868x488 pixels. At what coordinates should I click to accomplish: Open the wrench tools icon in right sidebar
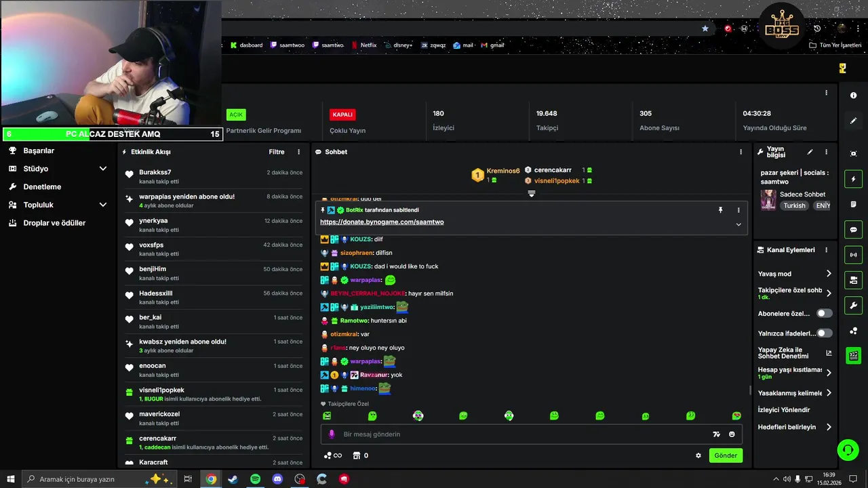[853, 305]
